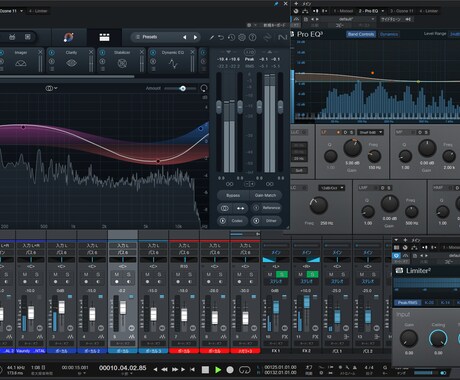Open the LF Shelf type dropdown in Pro EQ
Image resolution: width=460 pixels, height=380 pixels.
coord(370,132)
